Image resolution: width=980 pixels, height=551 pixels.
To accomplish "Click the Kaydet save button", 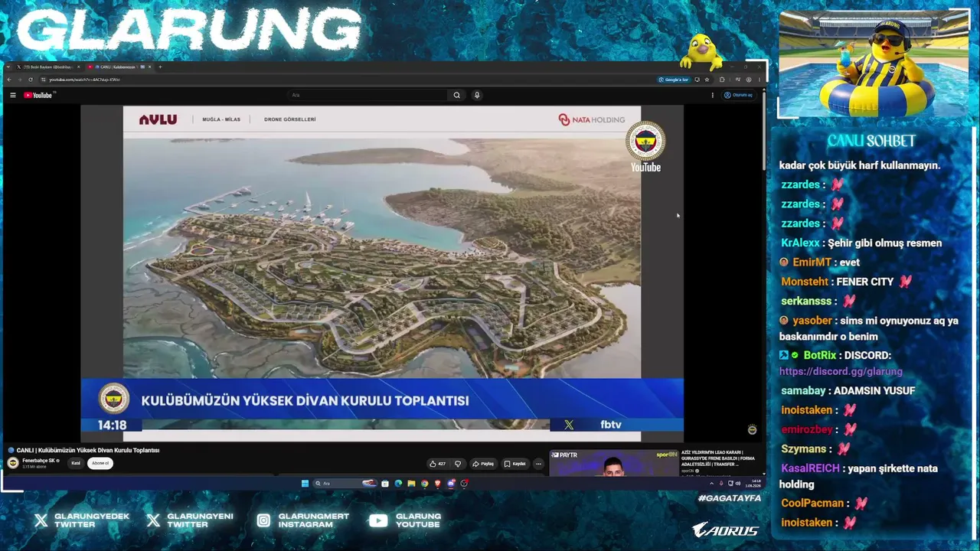I will click(x=515, y=464).
